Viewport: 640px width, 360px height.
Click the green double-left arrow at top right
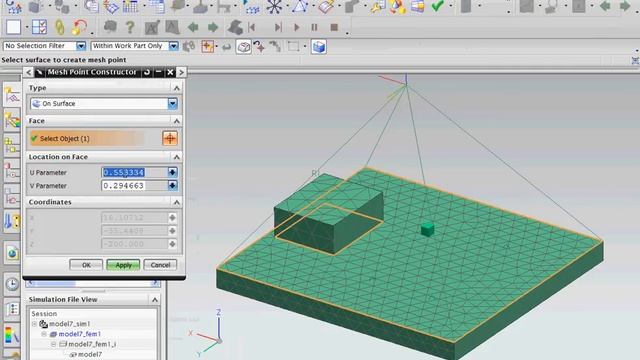605,6
